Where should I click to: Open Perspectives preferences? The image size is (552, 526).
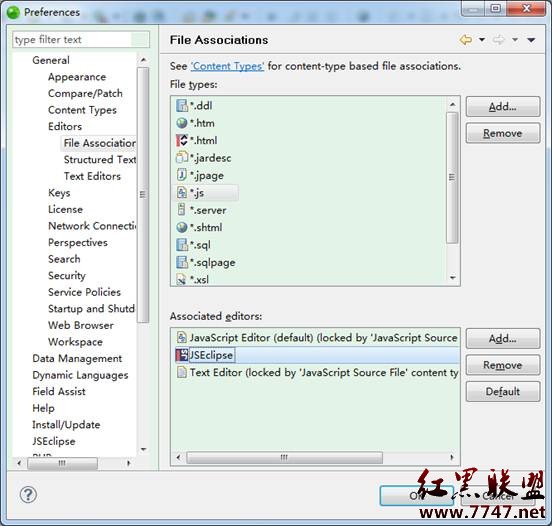tap(78, 242)
